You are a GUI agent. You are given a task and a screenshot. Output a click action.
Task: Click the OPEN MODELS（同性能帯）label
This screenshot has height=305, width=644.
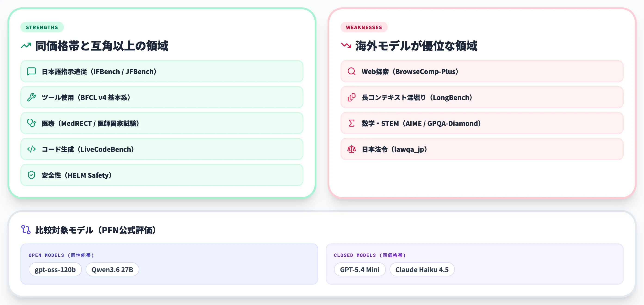tap(61, 255)
